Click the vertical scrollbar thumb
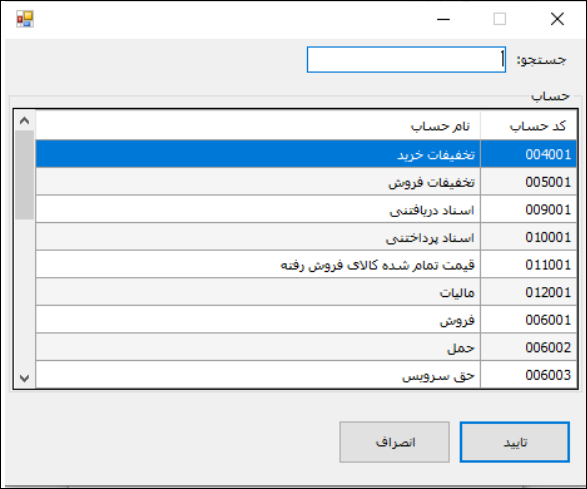587x489 pixels. click(25, 174)
